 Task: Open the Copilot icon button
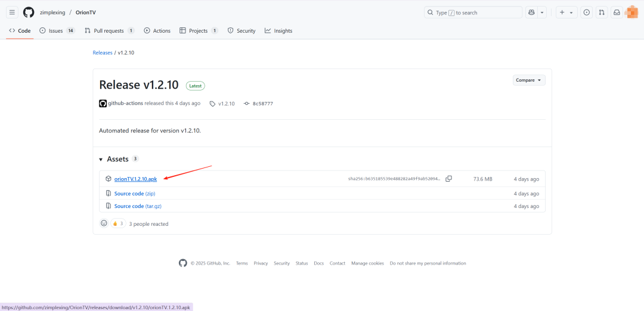click(x=531, y=13)
